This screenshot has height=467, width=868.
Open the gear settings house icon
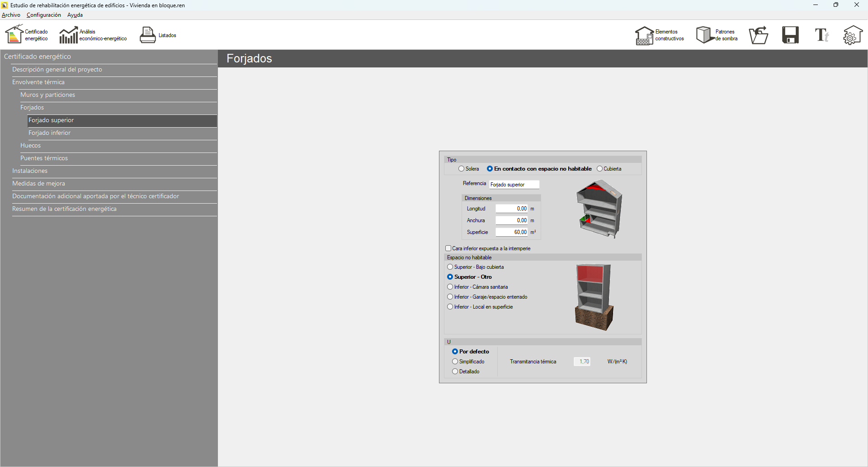(x=852, y=35)
